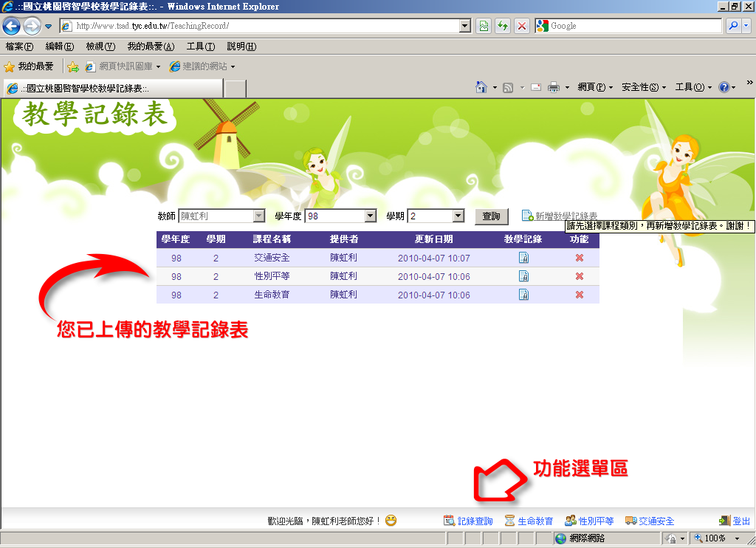This screenshot has width=756, height=548.
Task: Open zoom level 100% dropdown arrow
Action: [738, 538]
